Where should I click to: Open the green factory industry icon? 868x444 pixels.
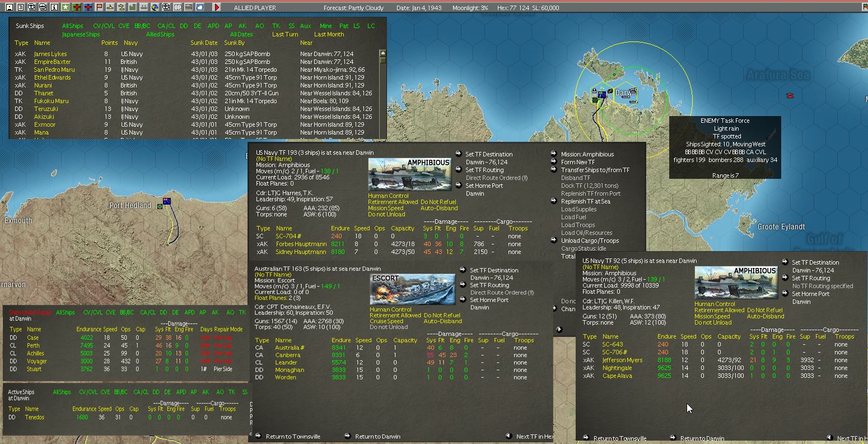coord(133,7)
